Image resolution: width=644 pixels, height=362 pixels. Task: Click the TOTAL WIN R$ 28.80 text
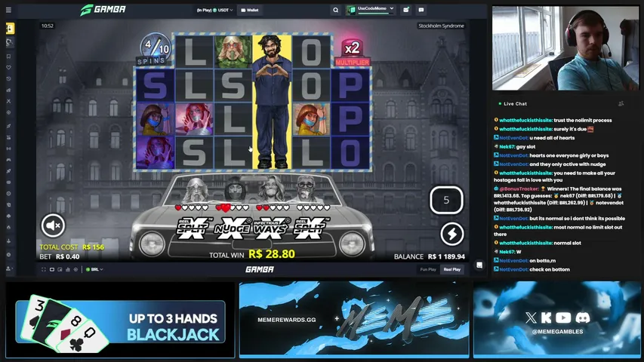pyautogui.click(x=251, y=254)
